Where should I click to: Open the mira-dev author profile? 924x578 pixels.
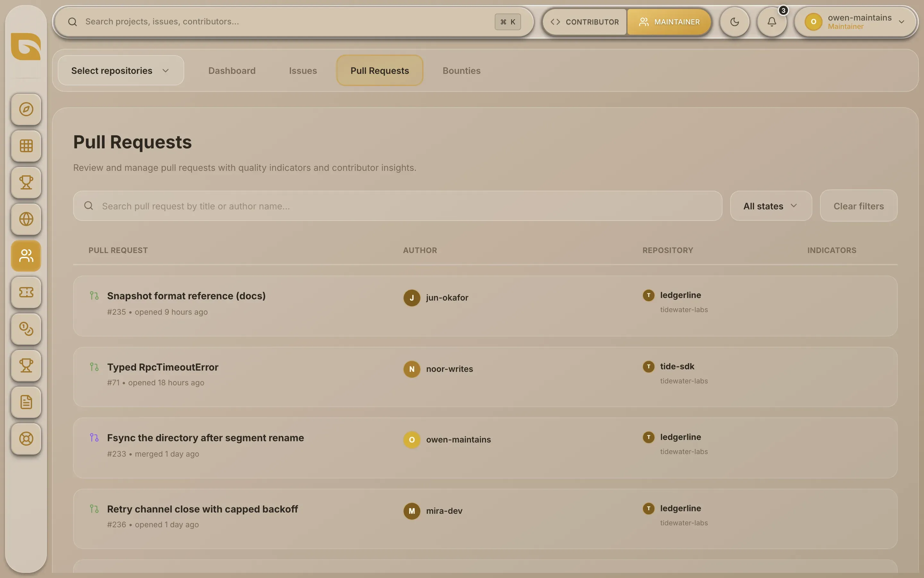point(444,511)
